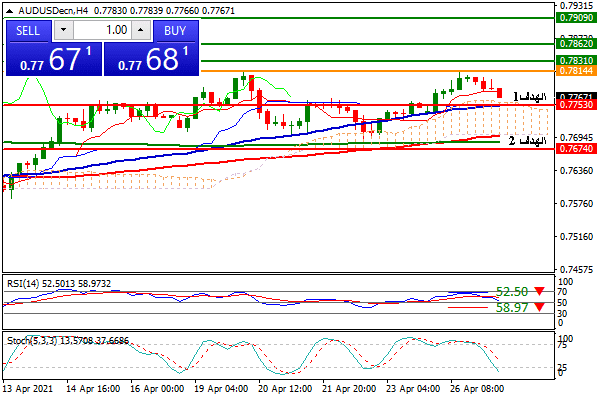Click the short red legend line near 58.97
This screenshot has width=600, height=400.
468,307
